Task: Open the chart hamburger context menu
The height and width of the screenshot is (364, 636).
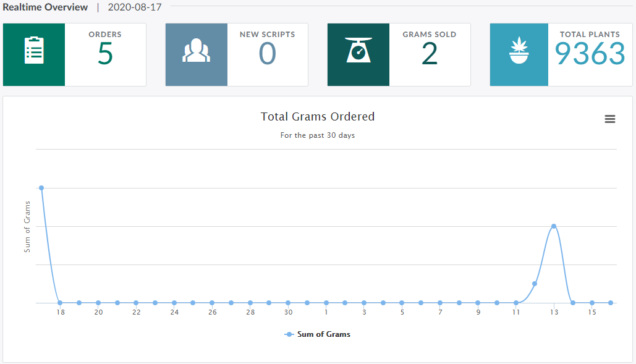Action: 609,119
